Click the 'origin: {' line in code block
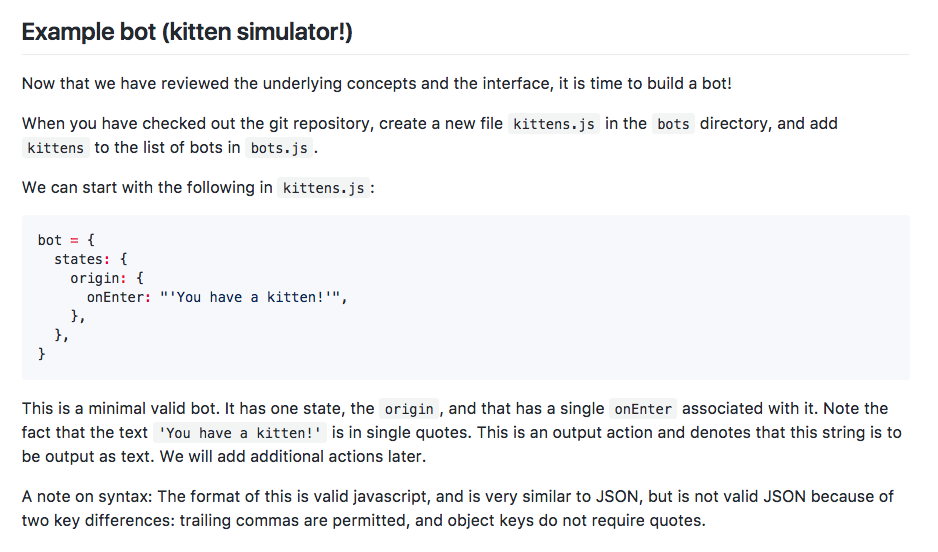Image resolution: width=938 pixels, height=552 pixels. click(x=106, y=278)
